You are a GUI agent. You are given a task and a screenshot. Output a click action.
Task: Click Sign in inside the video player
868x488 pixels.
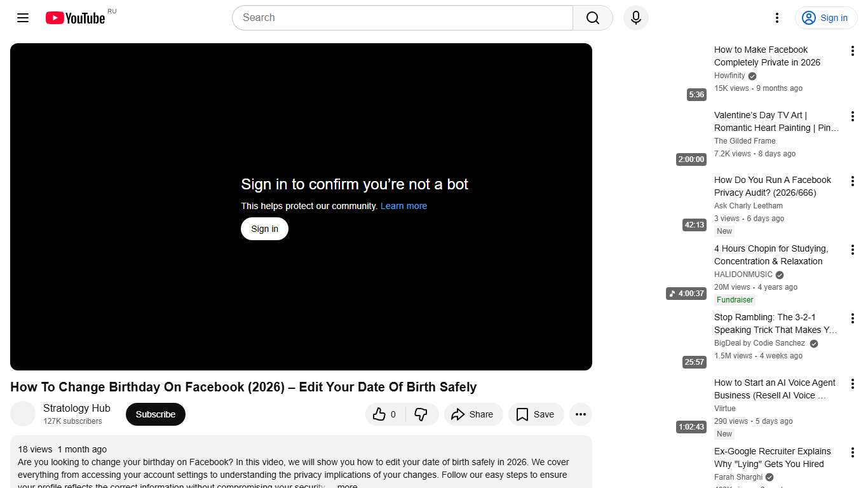(264, 228)
